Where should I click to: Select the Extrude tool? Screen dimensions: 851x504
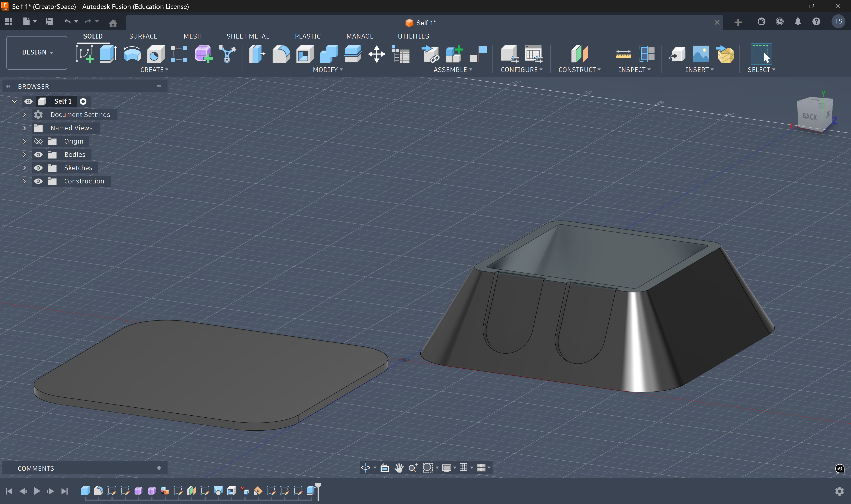(x=108, y=54)
